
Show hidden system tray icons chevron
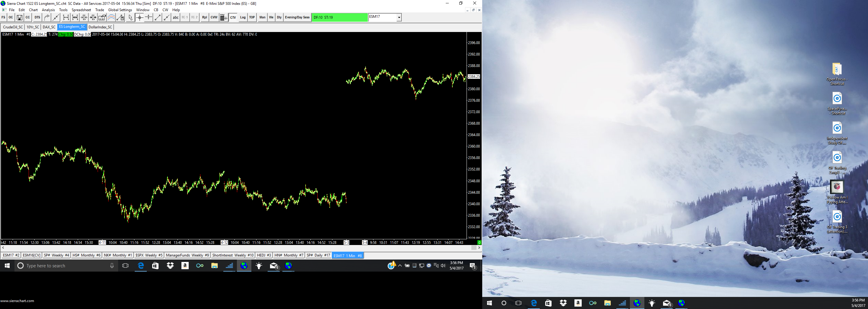pos(400,266)
